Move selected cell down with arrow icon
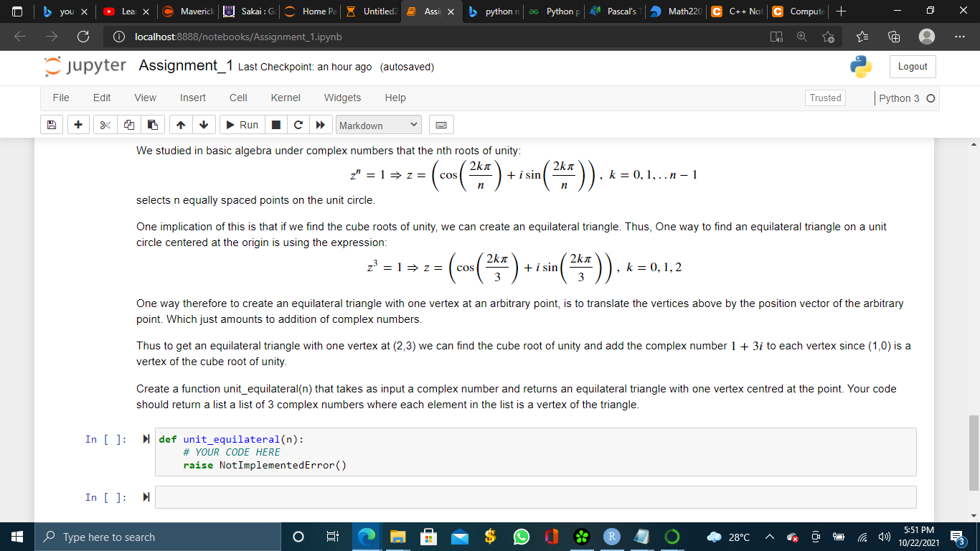Image resolution: width=980 pixels, height=551 pixels. point(204,125)
